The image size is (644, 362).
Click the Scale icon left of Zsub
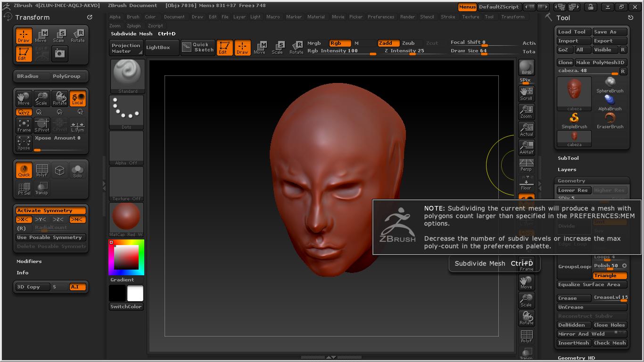coord(278,47)
